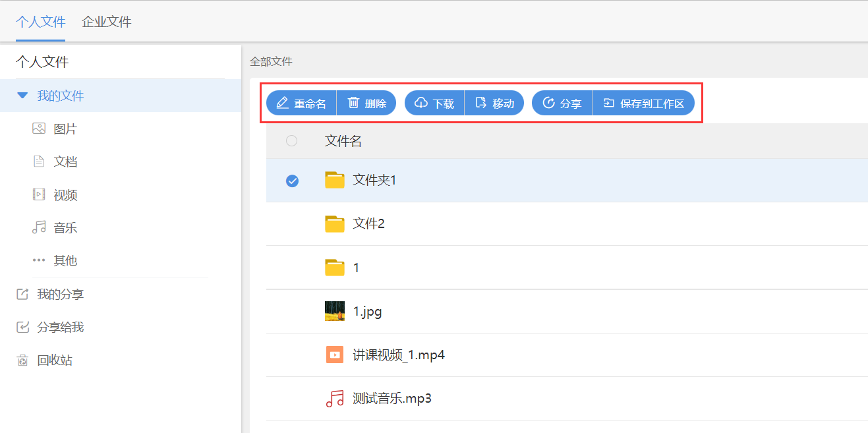Open the 音乐 music category

[65, 228]
